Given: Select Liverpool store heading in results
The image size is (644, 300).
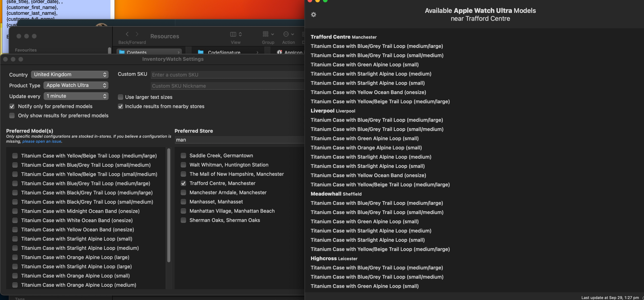Looking at the screenshot, I should pos(333,111).
